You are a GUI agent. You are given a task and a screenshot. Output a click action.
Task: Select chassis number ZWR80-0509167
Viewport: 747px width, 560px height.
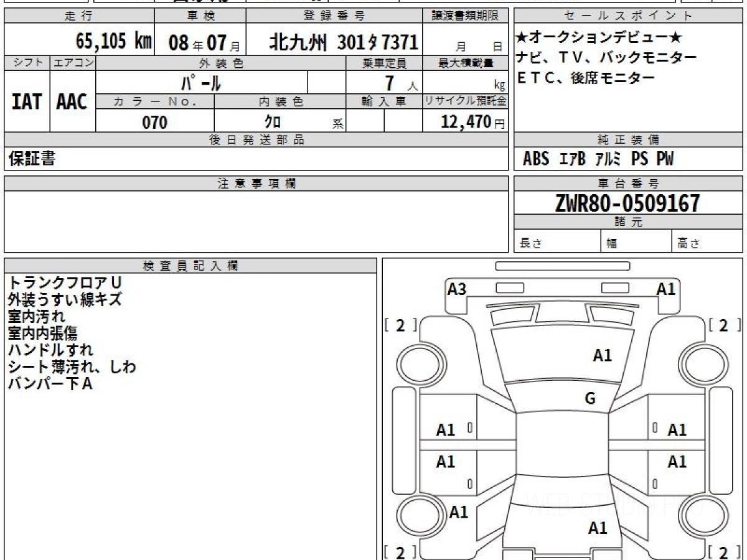pyautogui.click(x=627, y=203)
